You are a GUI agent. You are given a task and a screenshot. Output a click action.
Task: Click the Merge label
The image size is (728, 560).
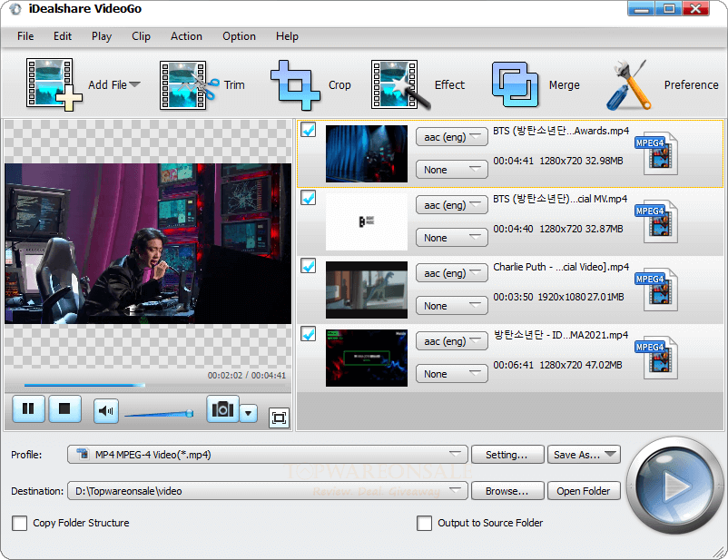point(564,85)
